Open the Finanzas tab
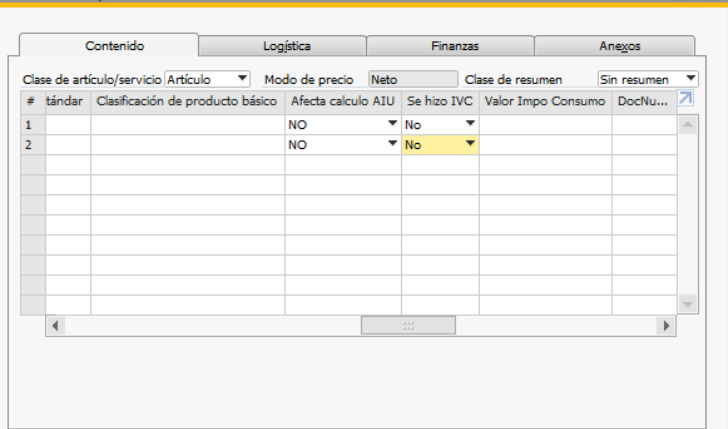Screen dimensions: 728x429 tap(454, 46)
